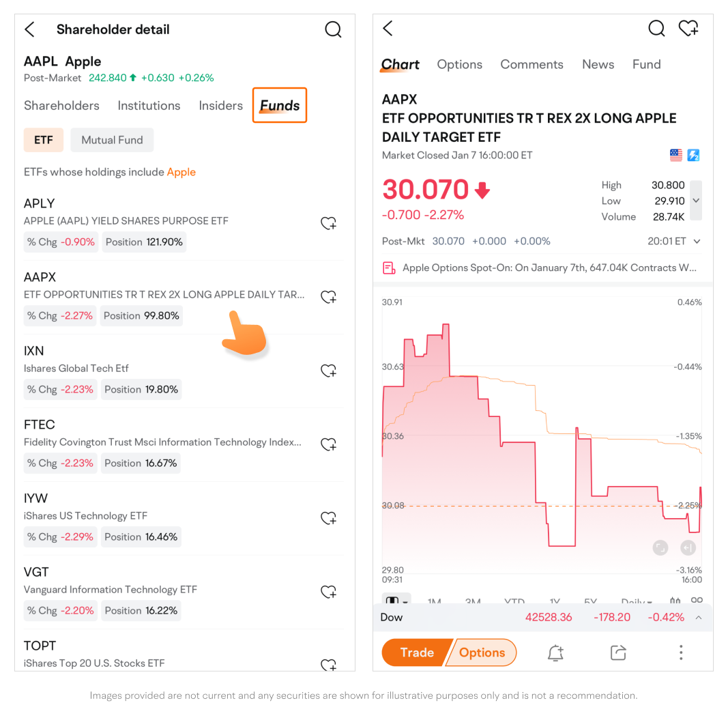This screenshot has width=728, height=716.
Task: Expand the Post-Mkt time dropdown
Action: coord(697,241)
